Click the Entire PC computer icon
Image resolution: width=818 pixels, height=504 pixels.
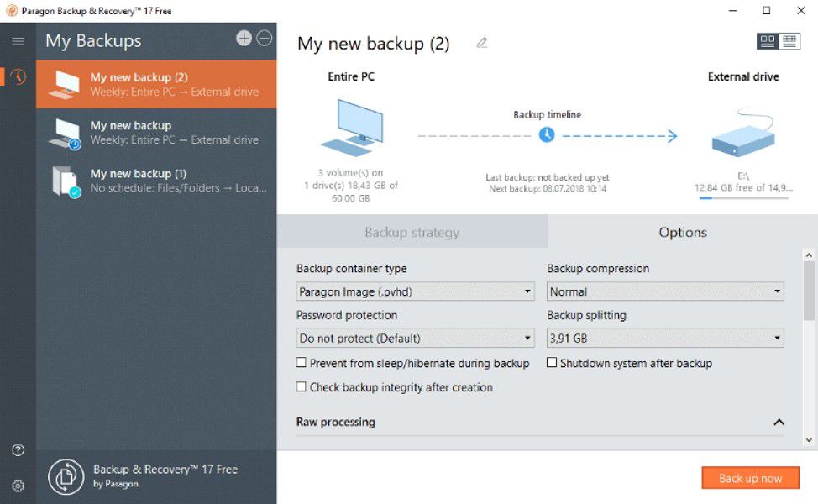[352, 128]
